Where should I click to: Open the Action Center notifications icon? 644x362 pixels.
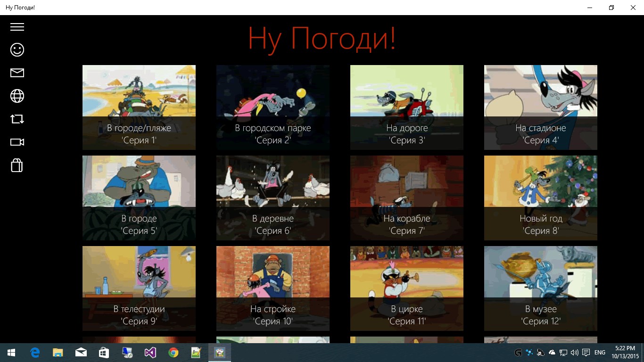[586, 353]
